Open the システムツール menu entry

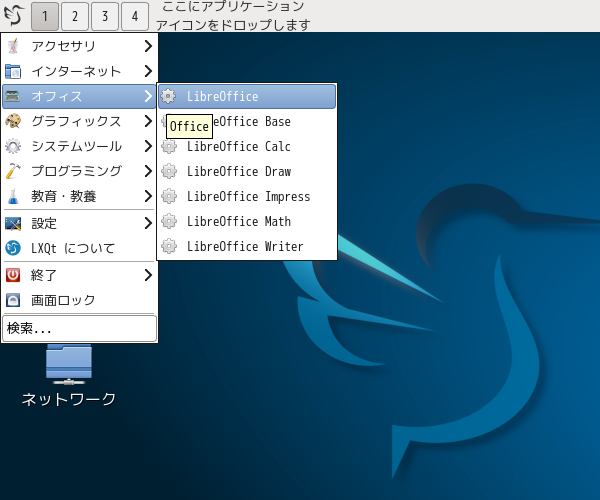(x=79, y=146)
